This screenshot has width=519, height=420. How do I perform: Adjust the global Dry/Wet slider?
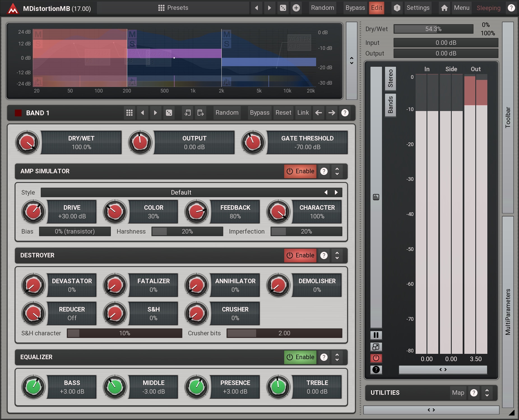click(433, 29)
